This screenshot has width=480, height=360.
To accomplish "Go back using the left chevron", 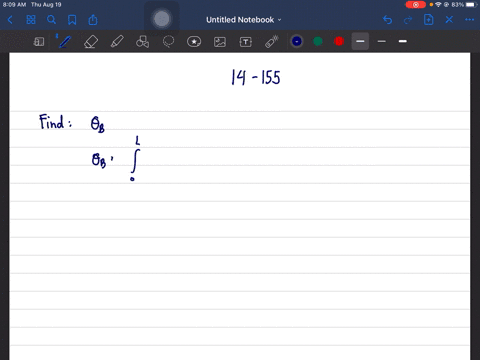I will tap(10, 20).
